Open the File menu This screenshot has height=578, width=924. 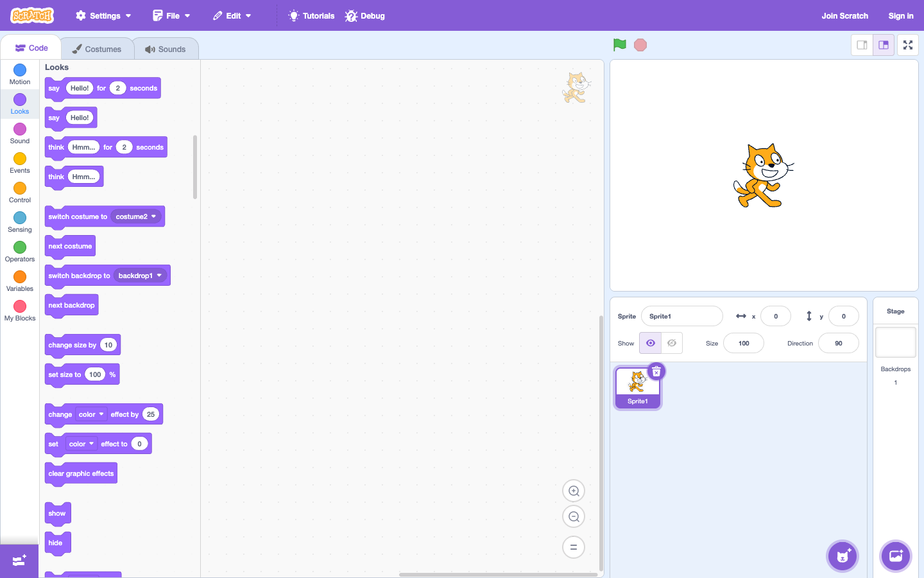(x=171, y=15)
